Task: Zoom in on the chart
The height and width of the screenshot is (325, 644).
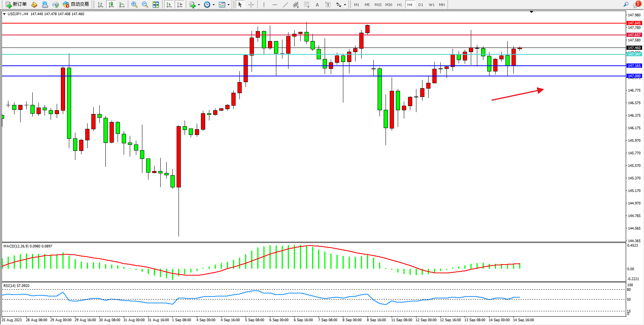Action: 134,5
